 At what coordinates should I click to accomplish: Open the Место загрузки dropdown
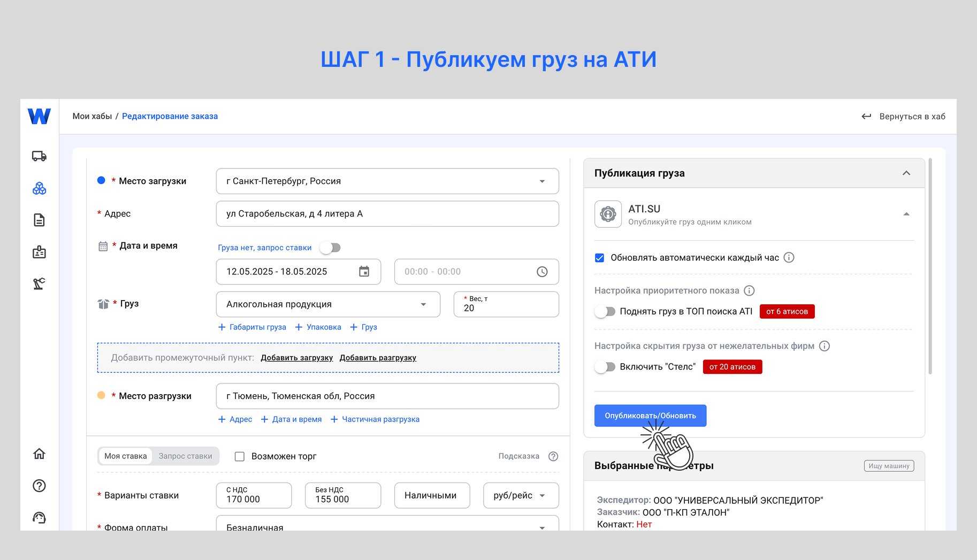pyautogui.click(x=387, y=181)
